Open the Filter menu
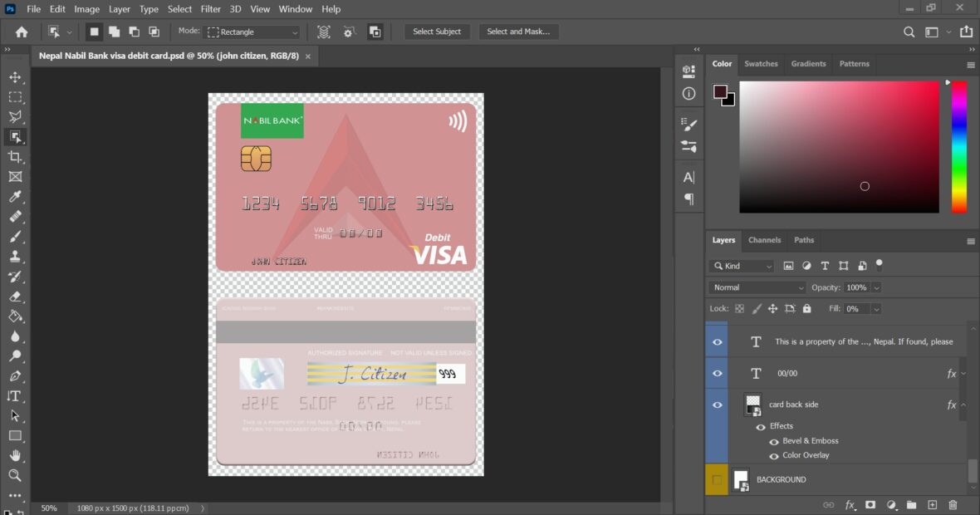 tap(210, 9)
